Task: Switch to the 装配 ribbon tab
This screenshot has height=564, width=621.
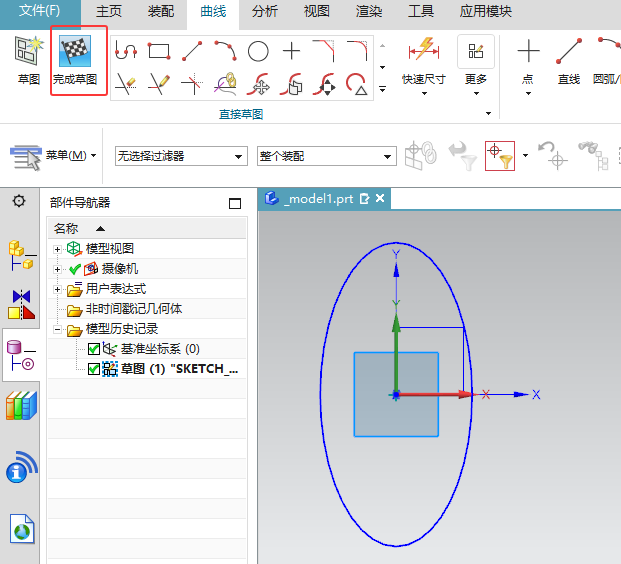Action: 161,11
